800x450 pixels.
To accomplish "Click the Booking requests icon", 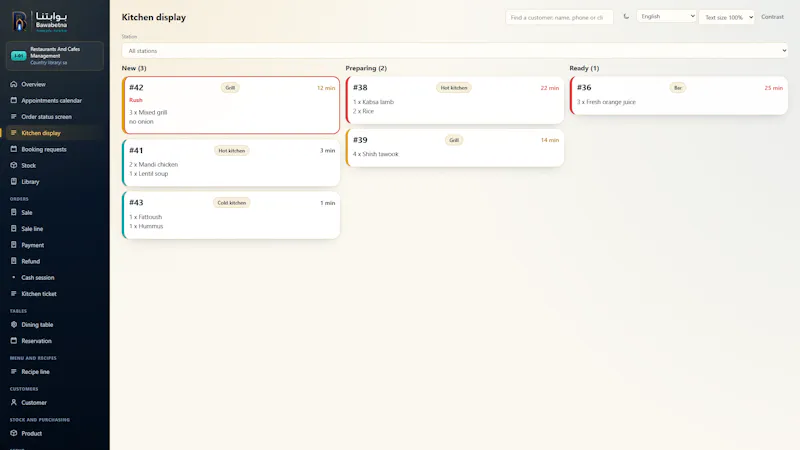I will pos(14,149).
